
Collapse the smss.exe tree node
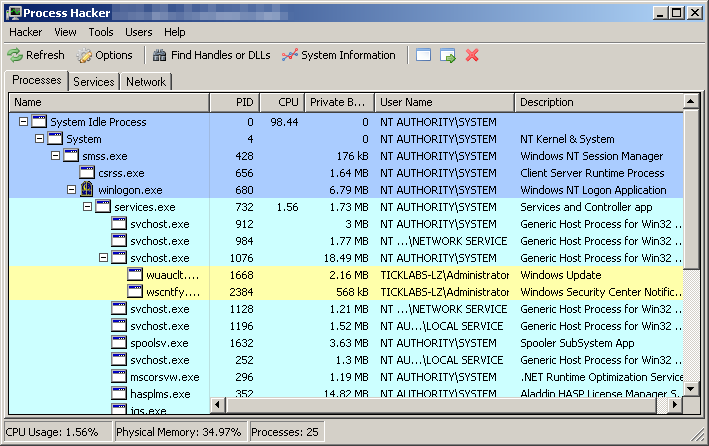coord(56,156)
